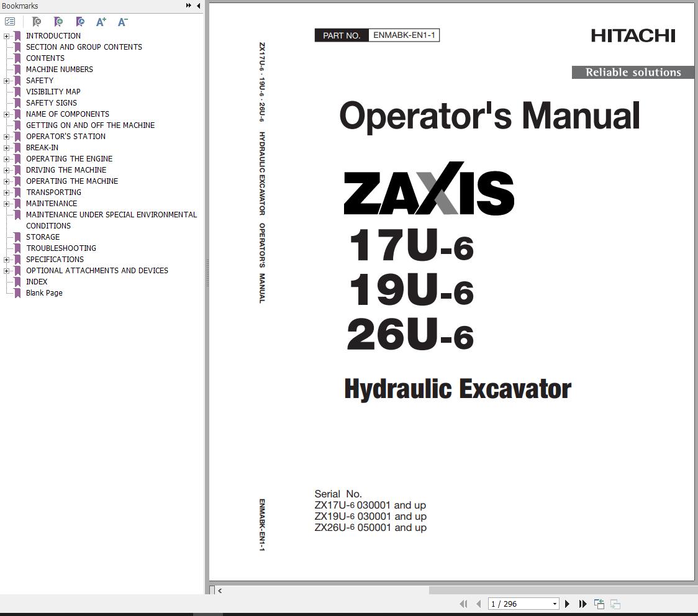698x616 pixels.
Task: Expand the MAINTENANCE bookmark
Action: (x=6, y=204)
